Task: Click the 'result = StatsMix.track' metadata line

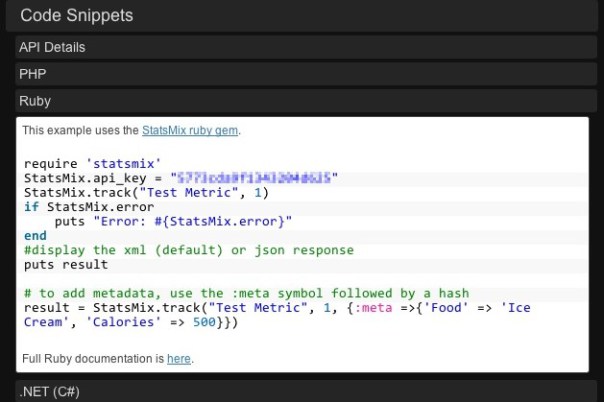Action: coord(277,308)
